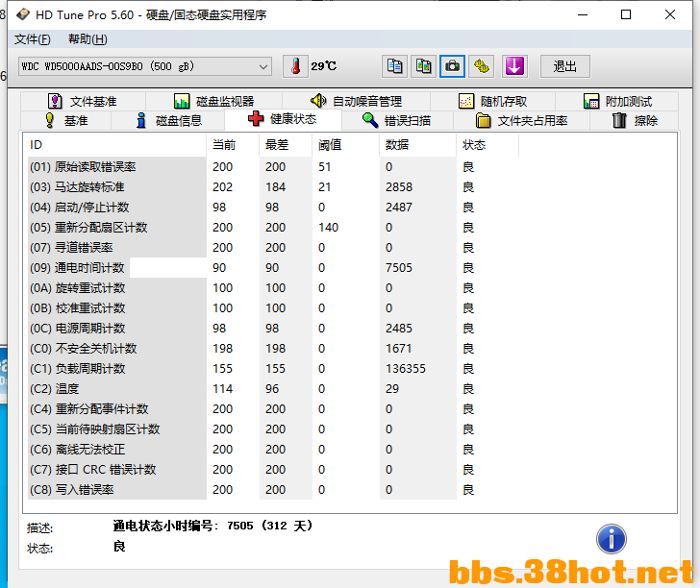Click the ID column header
The width and height of the screenshot is (700, 588).
click(x=116, y=145)
